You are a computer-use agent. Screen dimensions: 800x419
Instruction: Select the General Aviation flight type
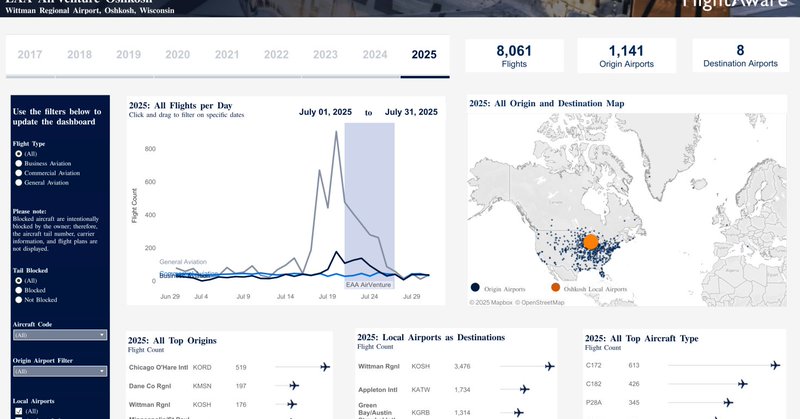point(18,183)
